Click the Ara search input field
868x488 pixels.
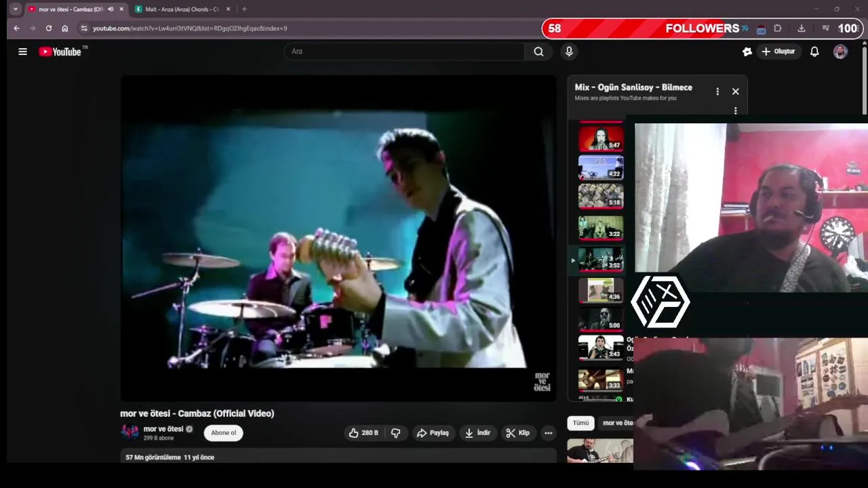pos(404,52)
